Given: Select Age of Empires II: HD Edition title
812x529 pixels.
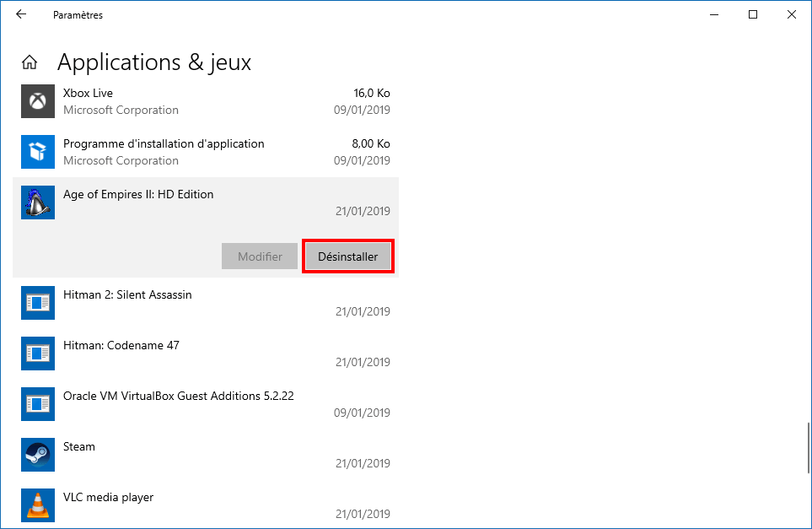Looking at the screenshot, I should [x=138, y=194].
